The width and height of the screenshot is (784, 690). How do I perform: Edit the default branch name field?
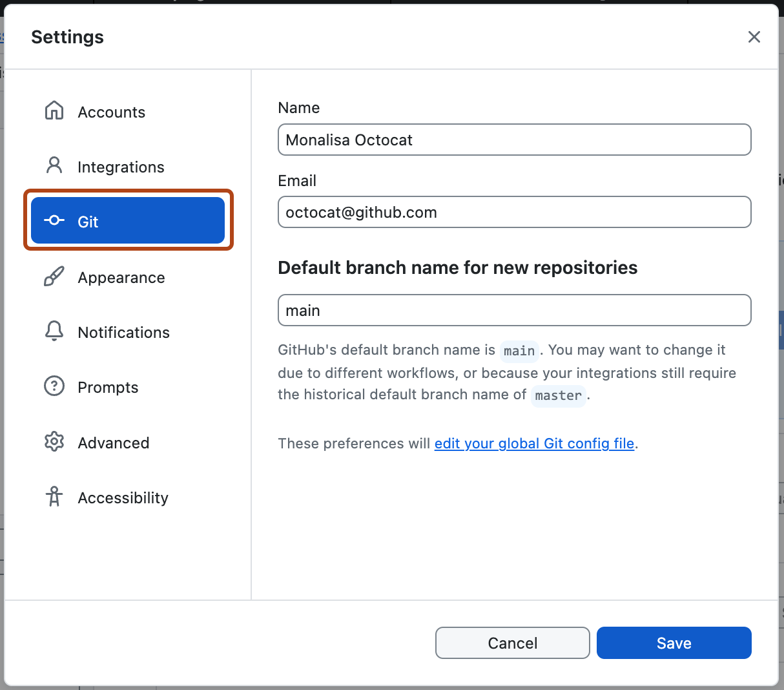tap(514, 311)
